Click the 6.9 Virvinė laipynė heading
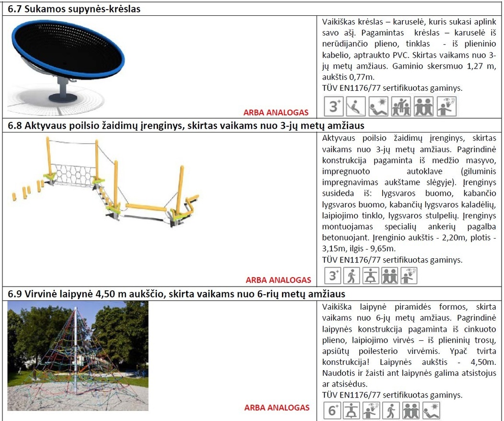The image size is (504, 421). point(176,293)
